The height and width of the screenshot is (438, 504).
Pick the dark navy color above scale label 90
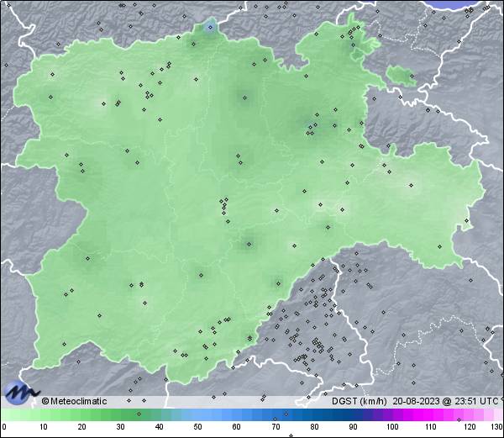coord(353,414)
